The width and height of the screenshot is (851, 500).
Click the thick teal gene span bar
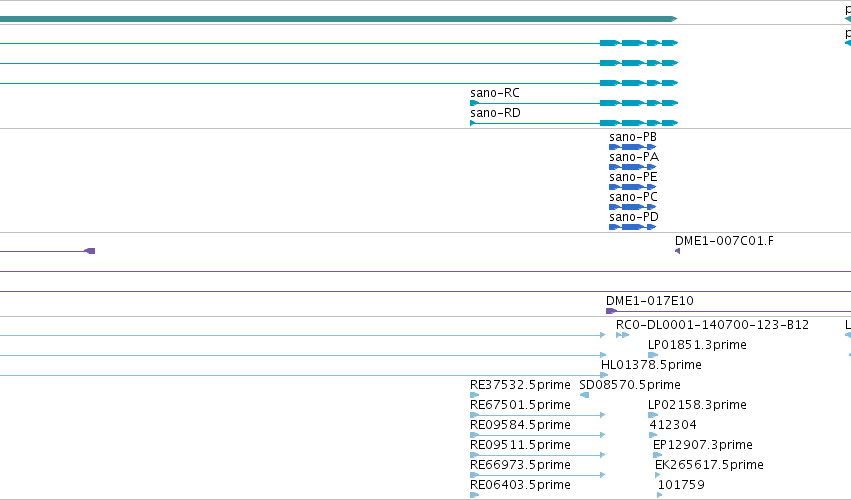coord(339,19)
